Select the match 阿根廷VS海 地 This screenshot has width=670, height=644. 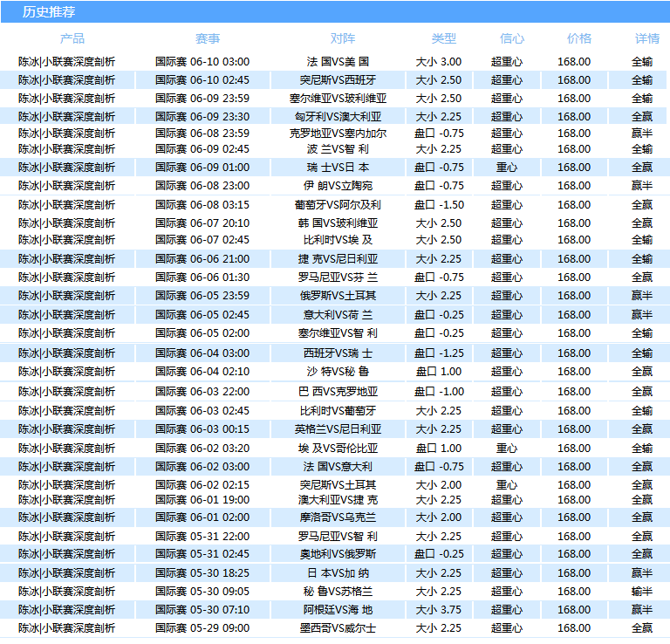coord(338,610)
